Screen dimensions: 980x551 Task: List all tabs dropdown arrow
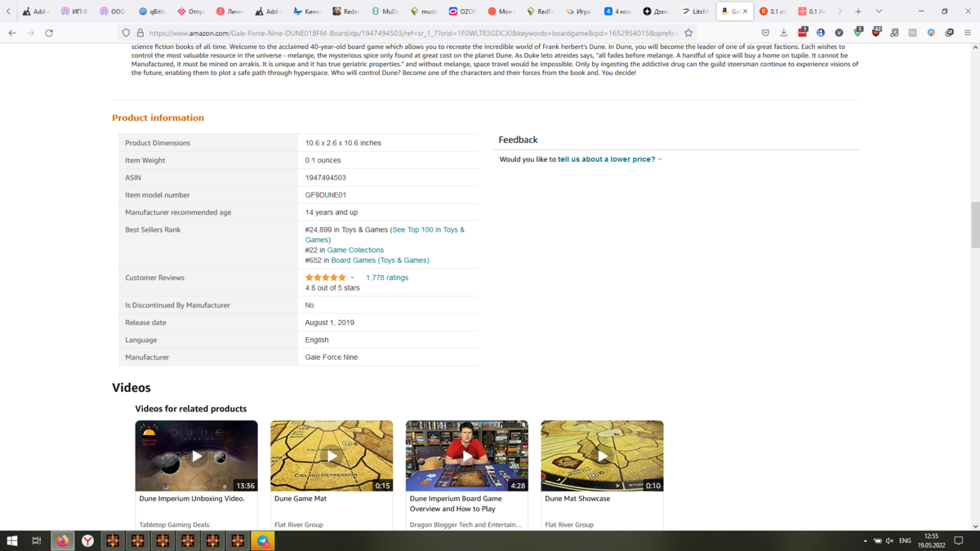click(879, 11)
